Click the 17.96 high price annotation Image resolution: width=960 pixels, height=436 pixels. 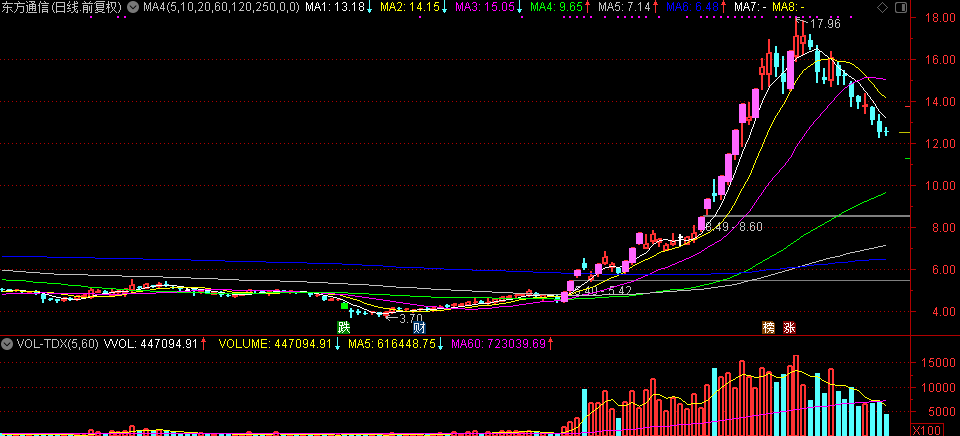coord(825,24)
